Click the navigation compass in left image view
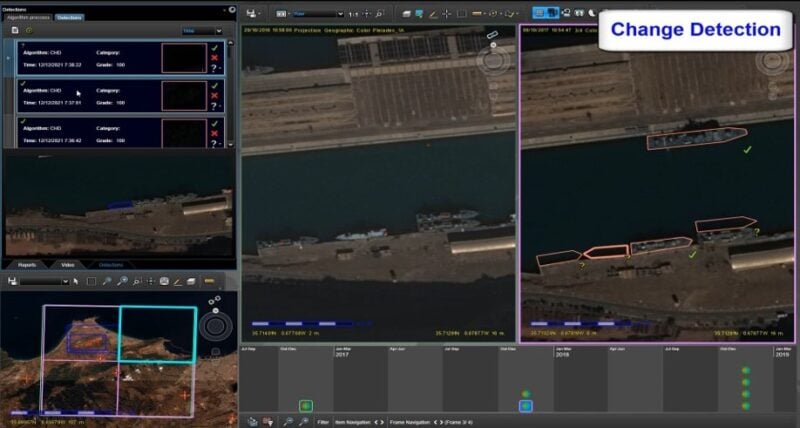800x428 pixels. tap(492, 58)
